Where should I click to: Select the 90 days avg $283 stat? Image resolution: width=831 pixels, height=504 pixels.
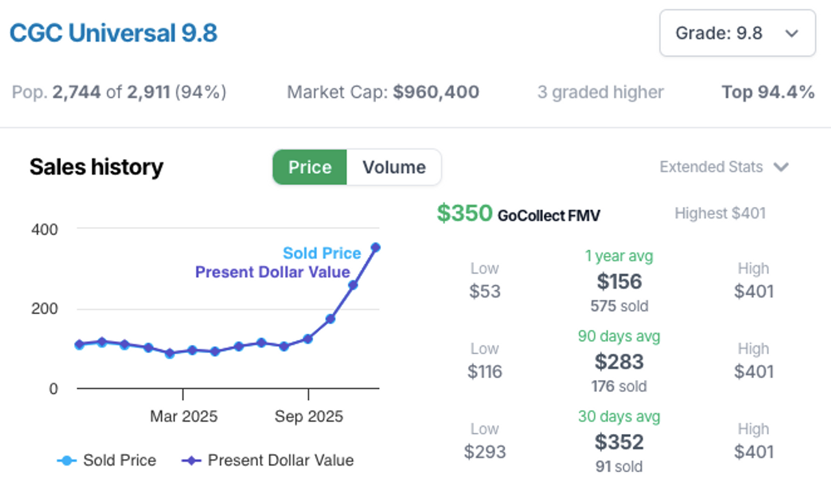619,362
